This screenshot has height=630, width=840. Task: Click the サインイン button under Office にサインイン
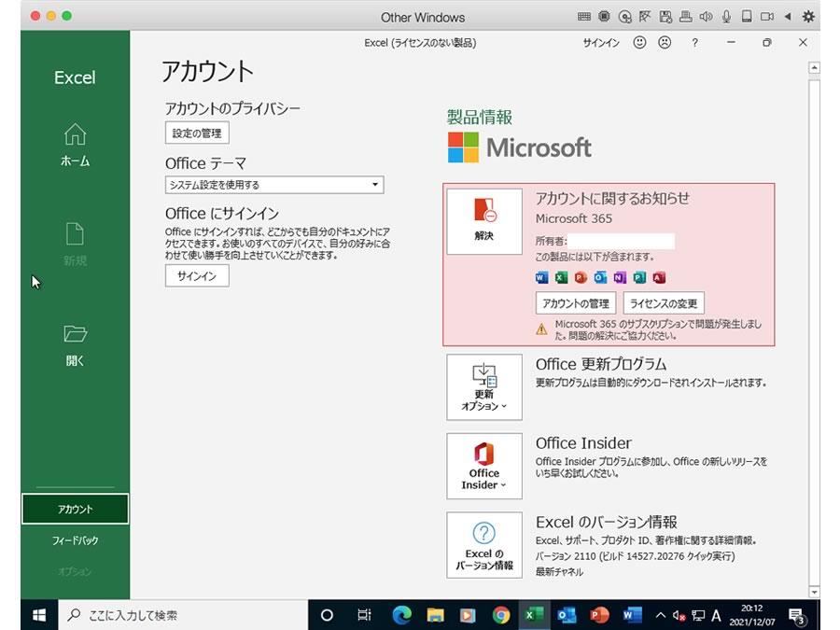point(197,276)
